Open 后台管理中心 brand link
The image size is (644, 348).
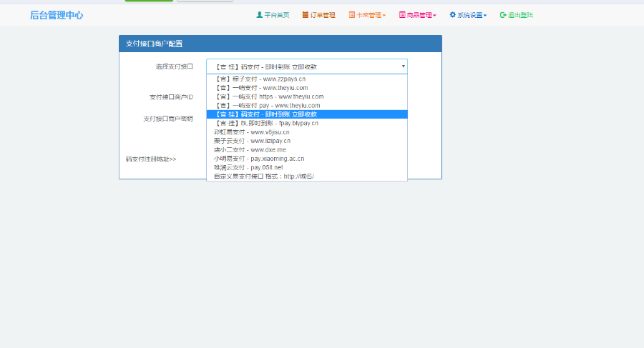[x=57, y=15]
